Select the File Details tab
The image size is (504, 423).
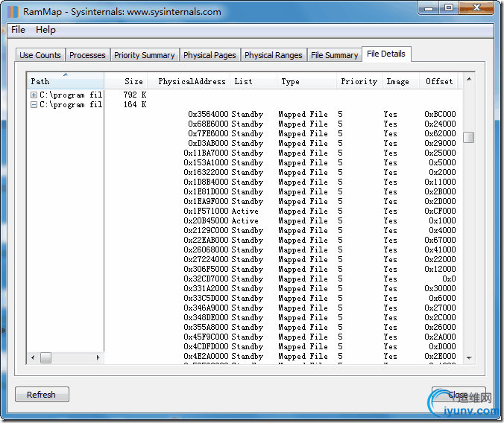click(386, 54)
